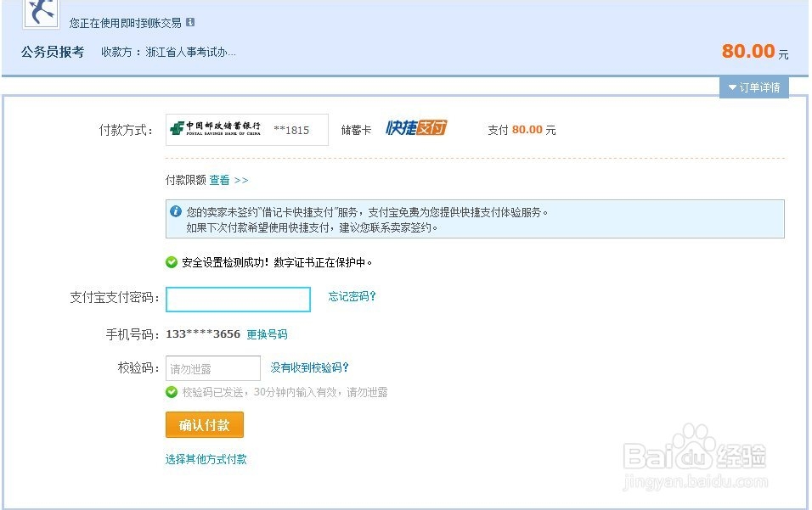
Task: Click the arrow on the 订单详情 button
Action: pos(731,87)
